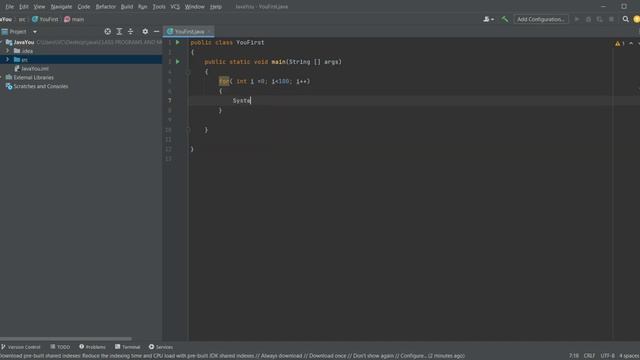This screenshot has width=640, height=360.
Task: Click the warning indicator in editor corner
Action: point(620,43)
